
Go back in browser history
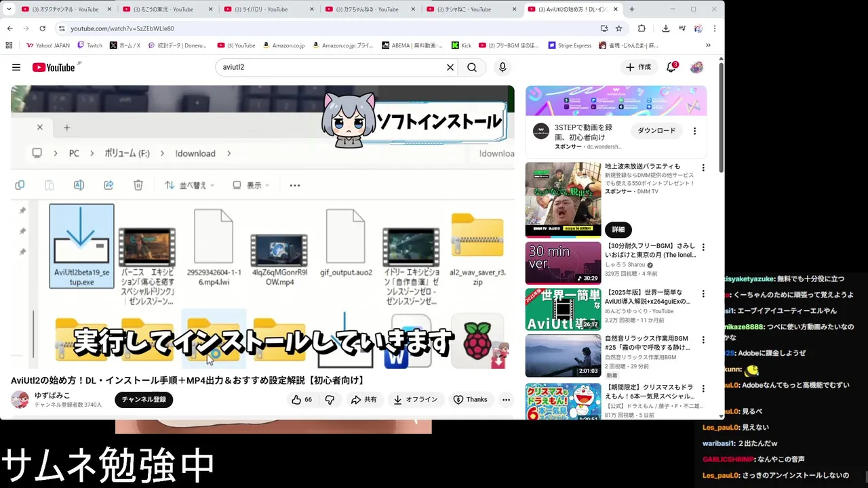click(10, 28)
